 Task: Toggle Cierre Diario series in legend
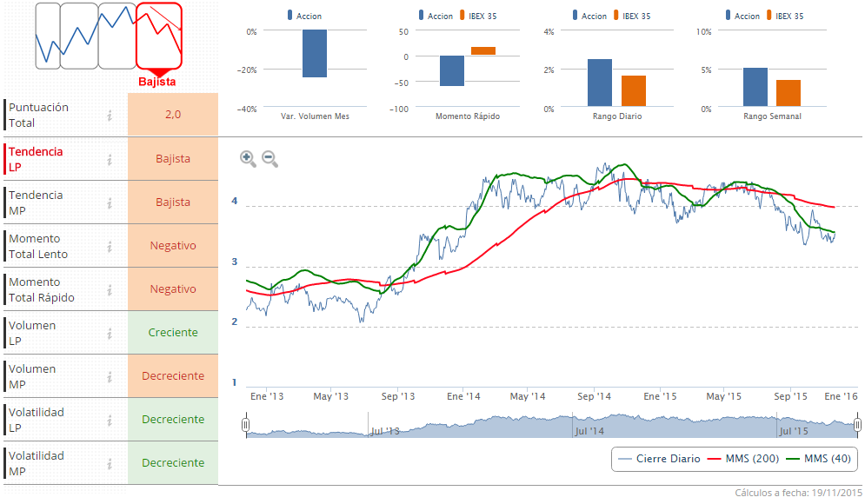[658, 459]
